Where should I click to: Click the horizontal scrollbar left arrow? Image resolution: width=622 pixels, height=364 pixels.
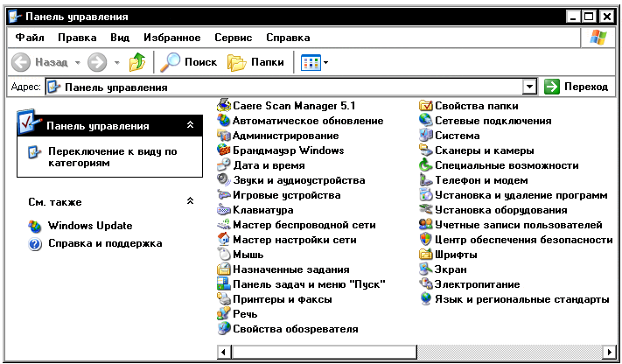tap(224, 352)
